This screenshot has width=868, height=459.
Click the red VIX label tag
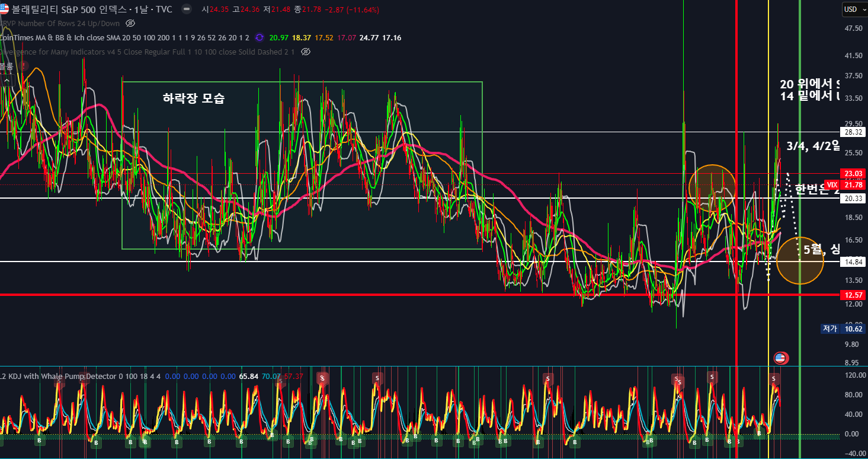(x=831, y=185)
